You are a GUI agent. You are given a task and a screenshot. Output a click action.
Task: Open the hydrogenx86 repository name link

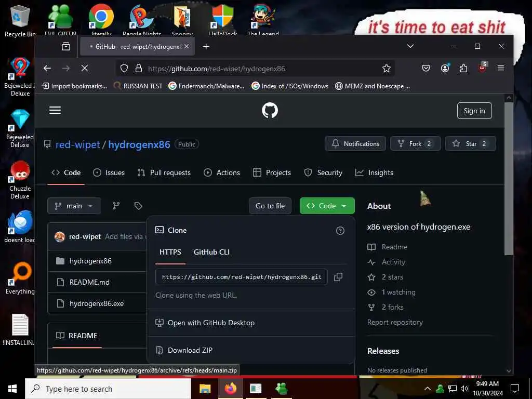[139, 144]
